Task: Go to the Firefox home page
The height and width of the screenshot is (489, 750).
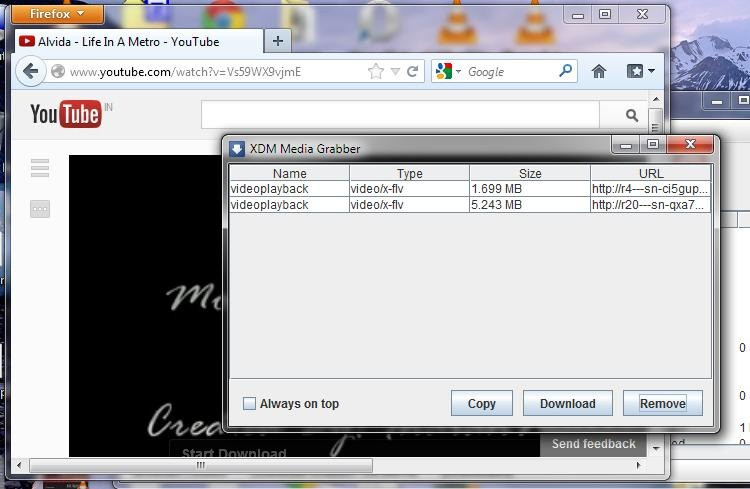Action: pyautogui.click(x=599, y=71)
